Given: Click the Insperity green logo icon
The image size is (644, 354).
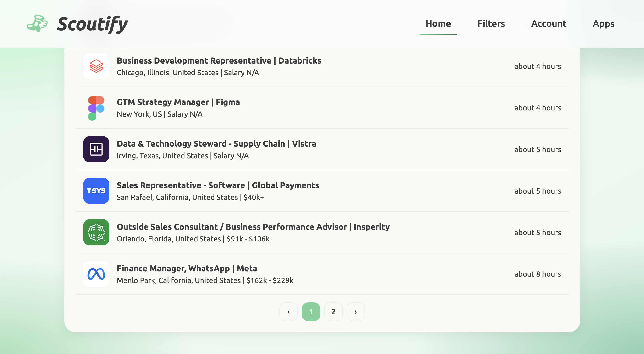Looking at the screenshot, I should coord(96,232).
